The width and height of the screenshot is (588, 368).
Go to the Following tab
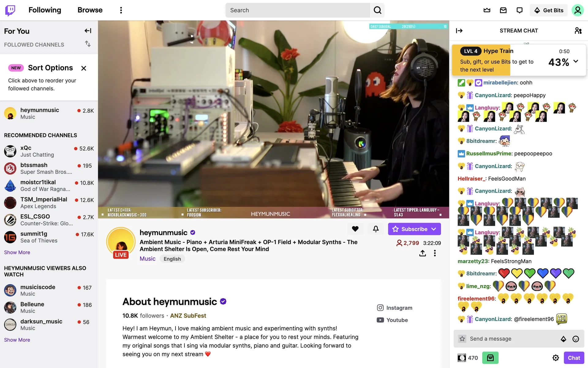45,10
